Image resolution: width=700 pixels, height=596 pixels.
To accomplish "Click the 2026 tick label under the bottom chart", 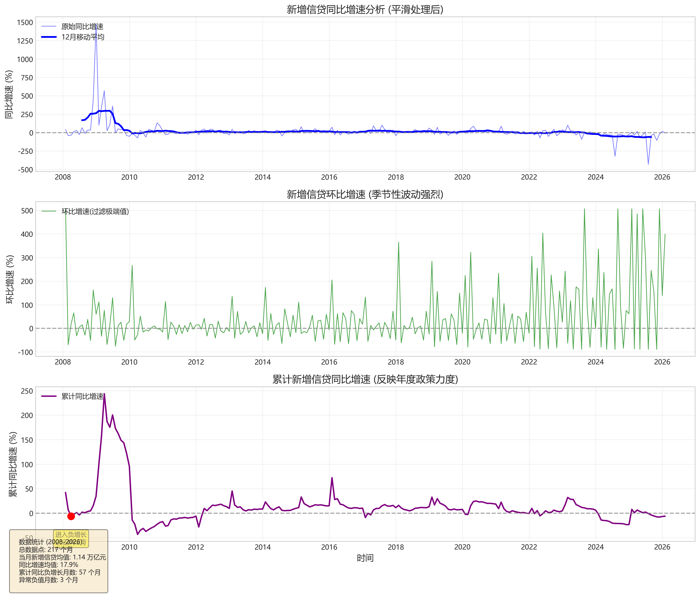I will (x=662, y=547).
